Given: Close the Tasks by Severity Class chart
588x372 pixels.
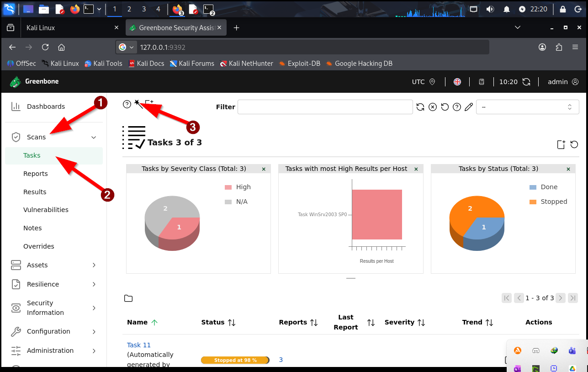Looking at the screenshot, I should [x=264, y=169].
